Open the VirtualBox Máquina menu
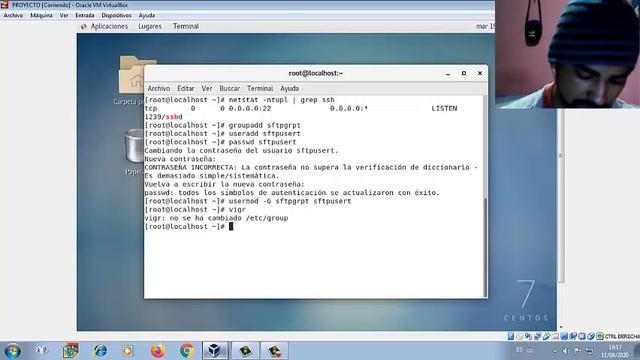Screen dimensions: 640x360 (41, 15)
